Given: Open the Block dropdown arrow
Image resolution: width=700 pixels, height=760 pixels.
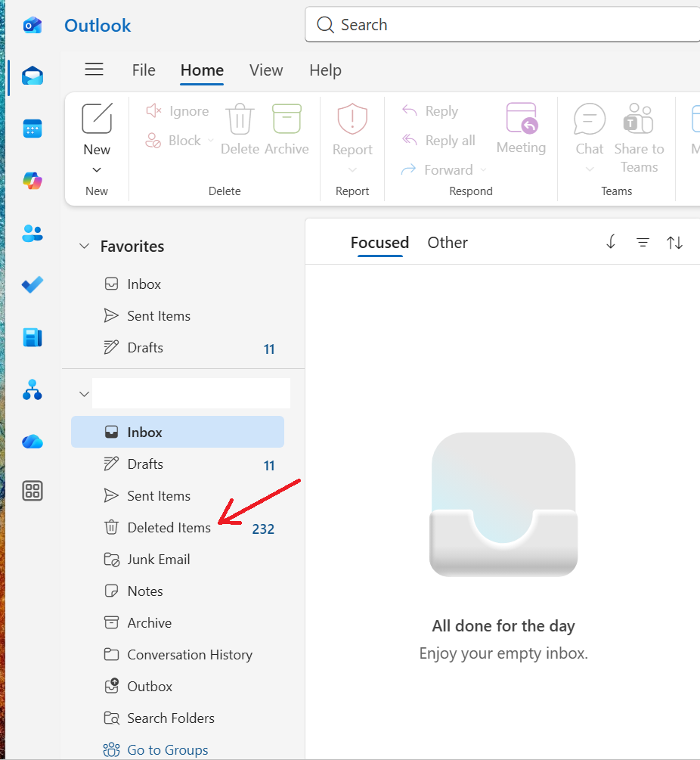Looking at the screenshot, I should click(x=211, y=141).
